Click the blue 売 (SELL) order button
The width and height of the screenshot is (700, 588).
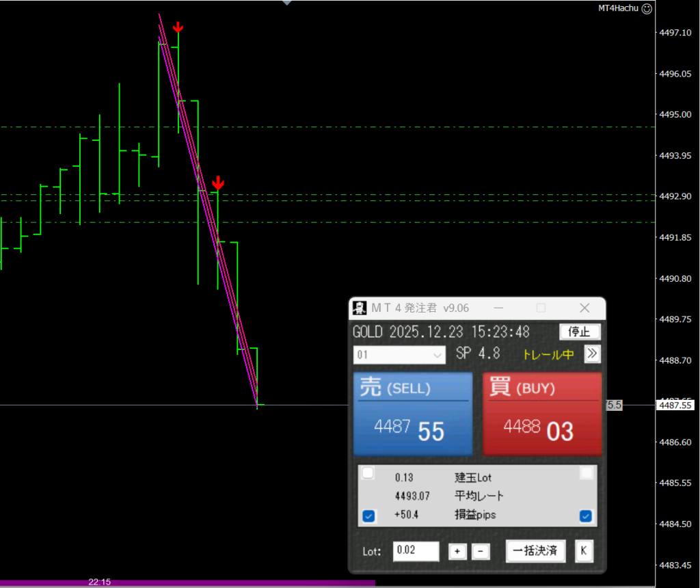[412, 414]
